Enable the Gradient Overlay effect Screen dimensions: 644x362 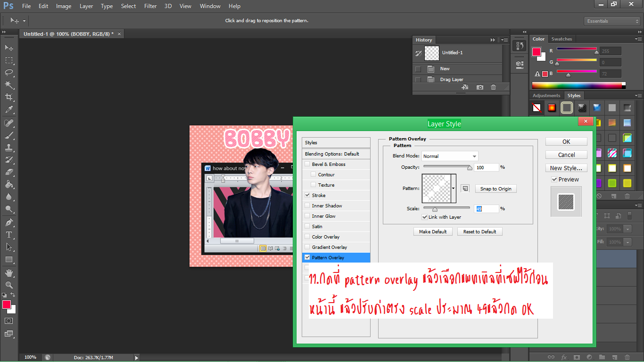pyautogui.click(x=307, y=247)
